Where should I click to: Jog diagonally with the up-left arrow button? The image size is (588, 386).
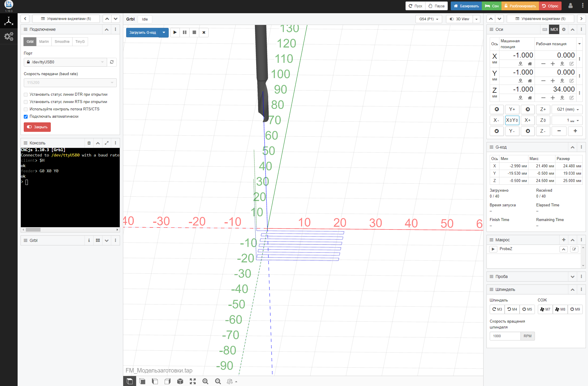(497, 109)
